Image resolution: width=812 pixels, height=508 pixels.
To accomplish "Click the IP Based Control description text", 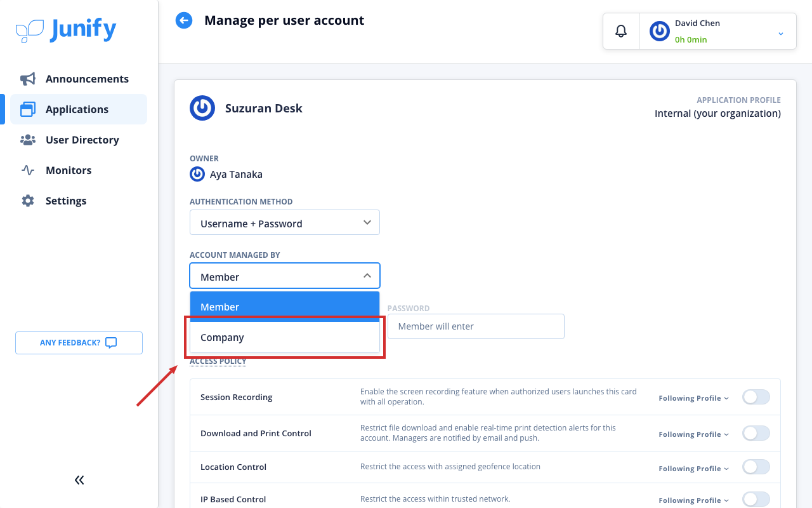I will [x=435, y=499].
